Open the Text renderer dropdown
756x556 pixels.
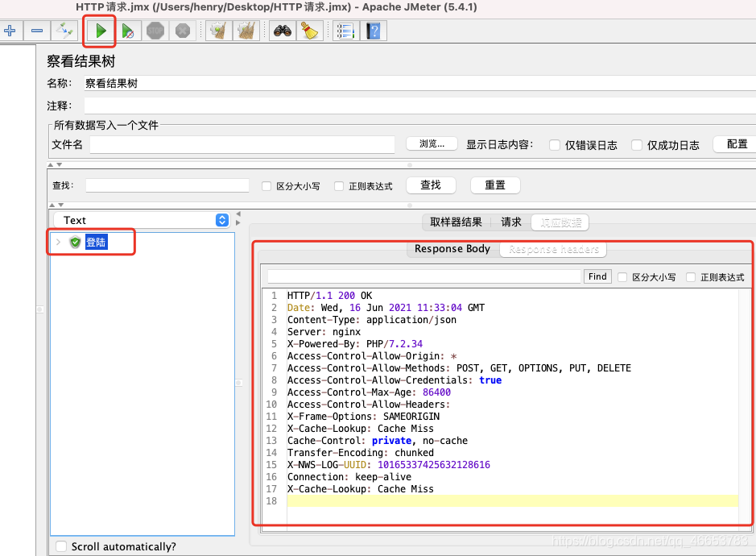coord(141,220)
